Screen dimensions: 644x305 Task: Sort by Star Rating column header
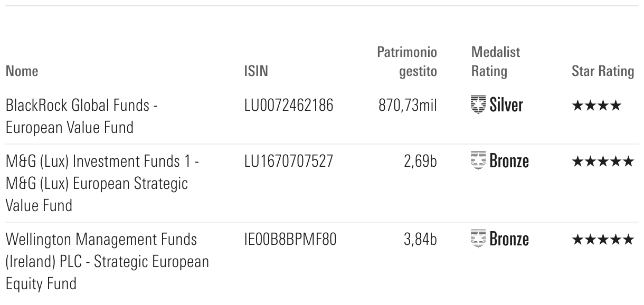(x=602, y=71)
